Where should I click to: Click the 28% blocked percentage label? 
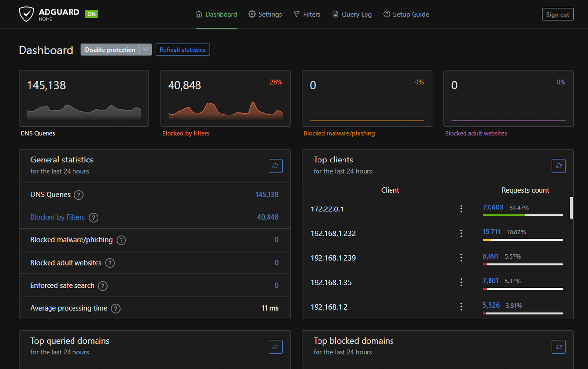coord(276,82)
